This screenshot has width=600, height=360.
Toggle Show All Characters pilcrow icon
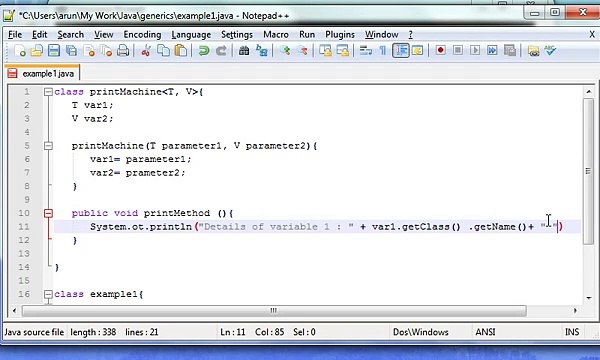pyautogui.click(x=383, y=50)
